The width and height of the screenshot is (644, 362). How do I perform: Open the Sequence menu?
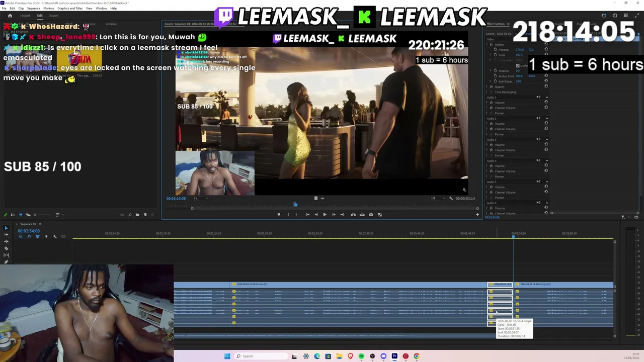click(33, 9)
